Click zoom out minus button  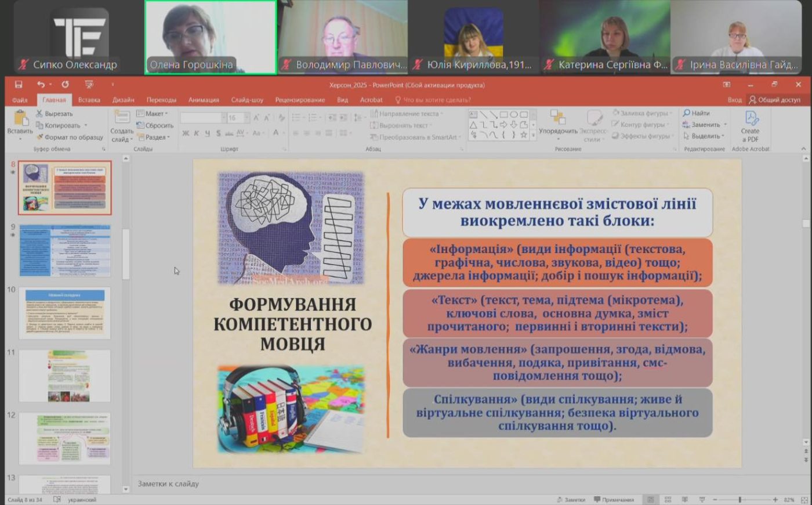point(715,499)
